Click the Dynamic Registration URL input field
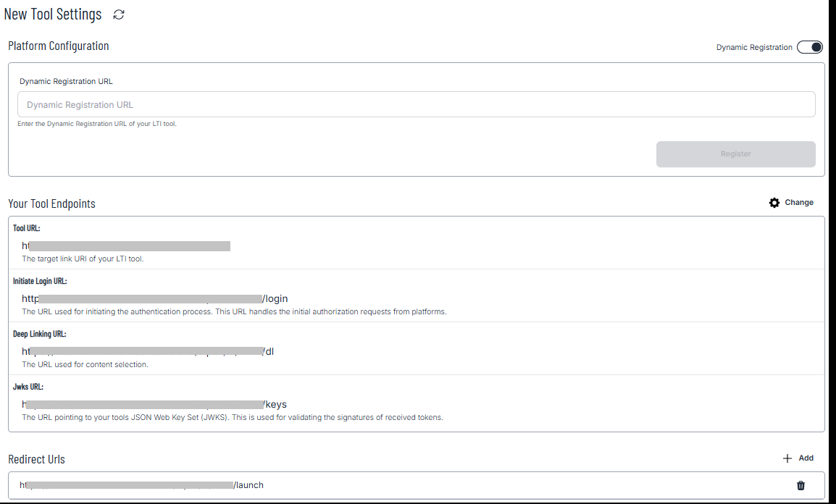The height and width of the screenshot is (504, 836). click(x=415, y=104)
